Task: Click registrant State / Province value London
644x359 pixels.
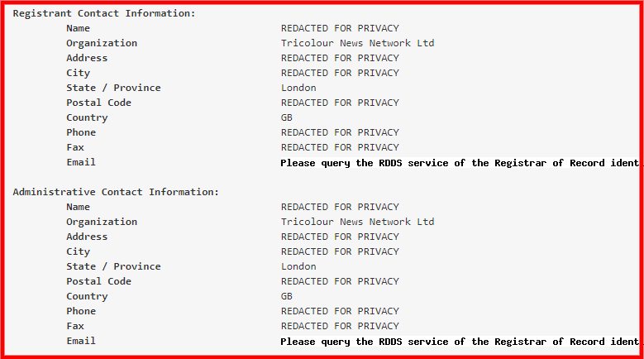Action: (298, 88)
